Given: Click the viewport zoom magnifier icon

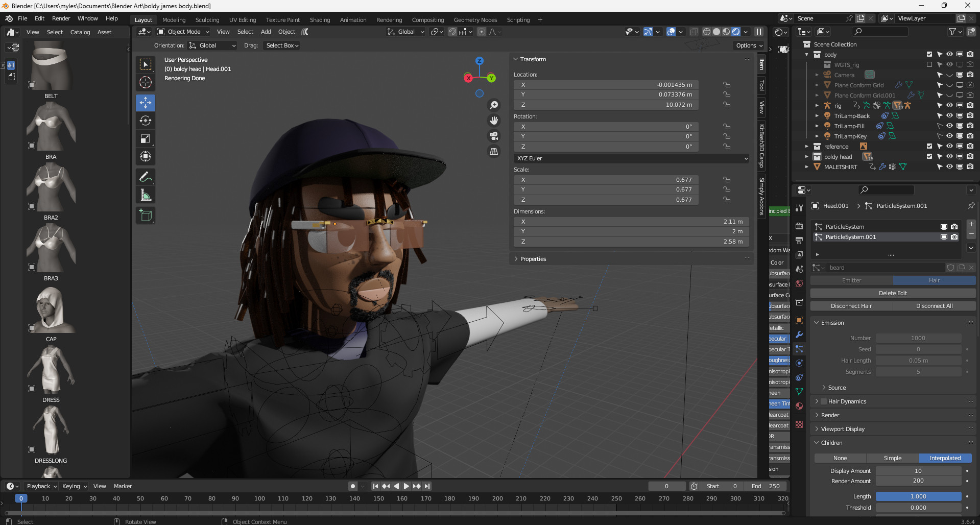Looking at the screenshot, I should pos(494,105).
